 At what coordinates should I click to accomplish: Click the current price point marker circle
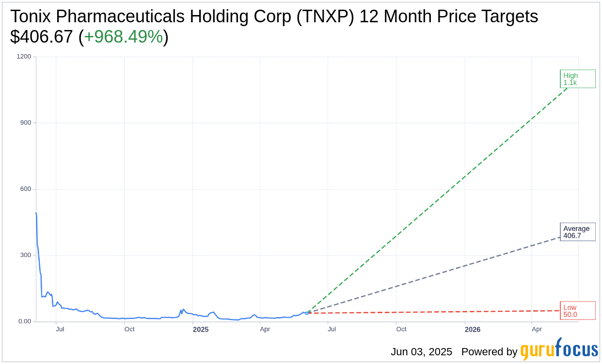click(307, 313)
